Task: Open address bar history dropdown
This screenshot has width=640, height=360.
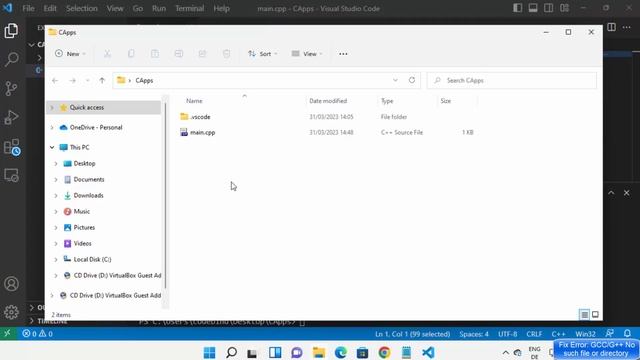Action: [x=395, y=80]
